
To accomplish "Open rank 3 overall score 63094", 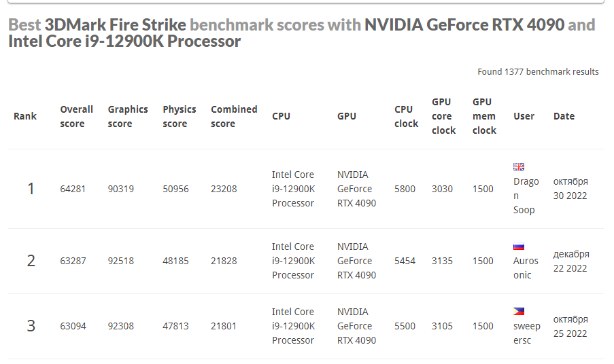I will 73,326.
